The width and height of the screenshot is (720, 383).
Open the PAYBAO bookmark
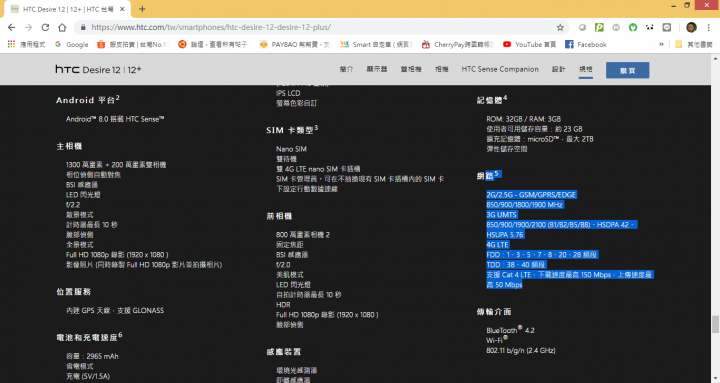294,45
